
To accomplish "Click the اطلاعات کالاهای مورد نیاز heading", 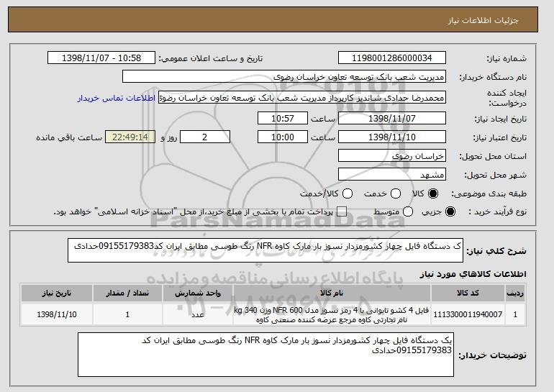I will click(x=473, y=274).
